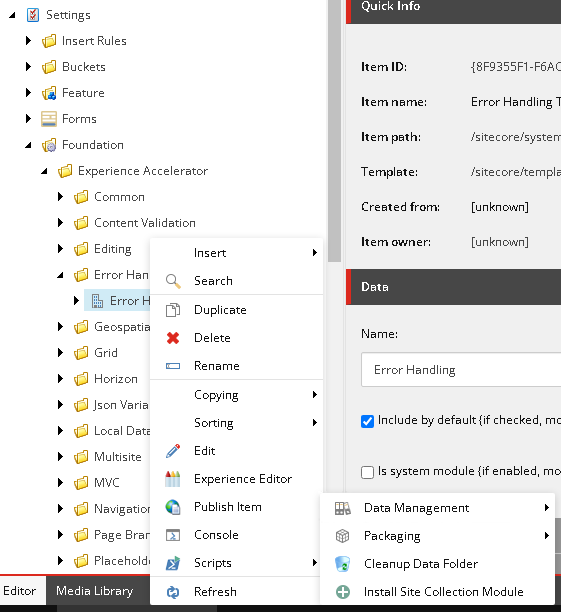Click the pencil Edit icon
Image resolution: width=561 pixels, height=612 pixels.
pyautogui.click(x=173, y=451)
